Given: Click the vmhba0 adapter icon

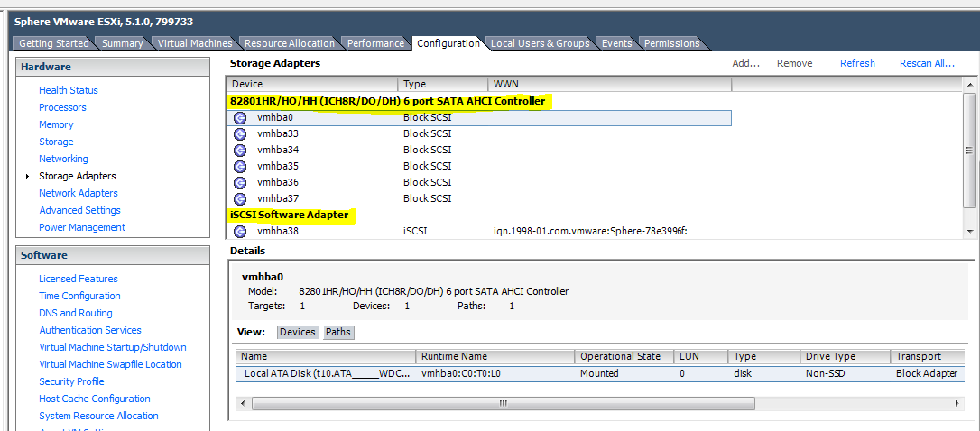Looking at the screenshot, I should click(240, 117).
